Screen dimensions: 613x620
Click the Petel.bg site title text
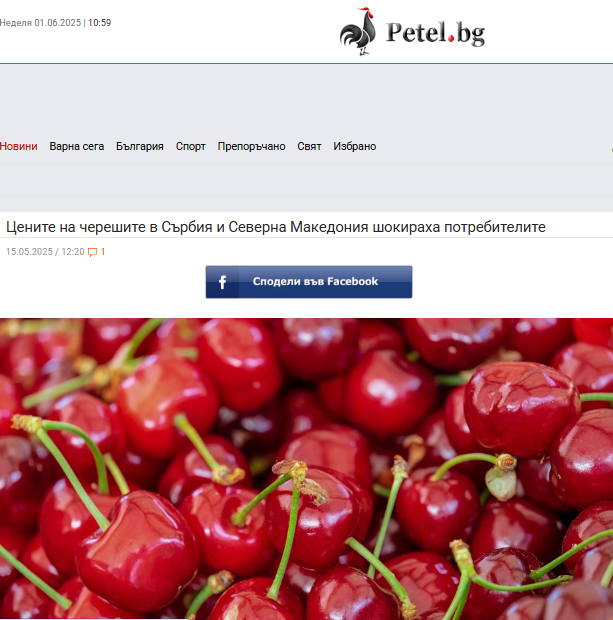pos(435,33)
